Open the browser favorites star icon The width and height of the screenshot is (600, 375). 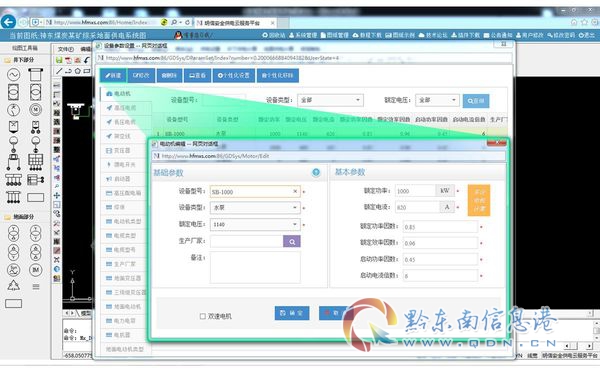click(584, 22)
